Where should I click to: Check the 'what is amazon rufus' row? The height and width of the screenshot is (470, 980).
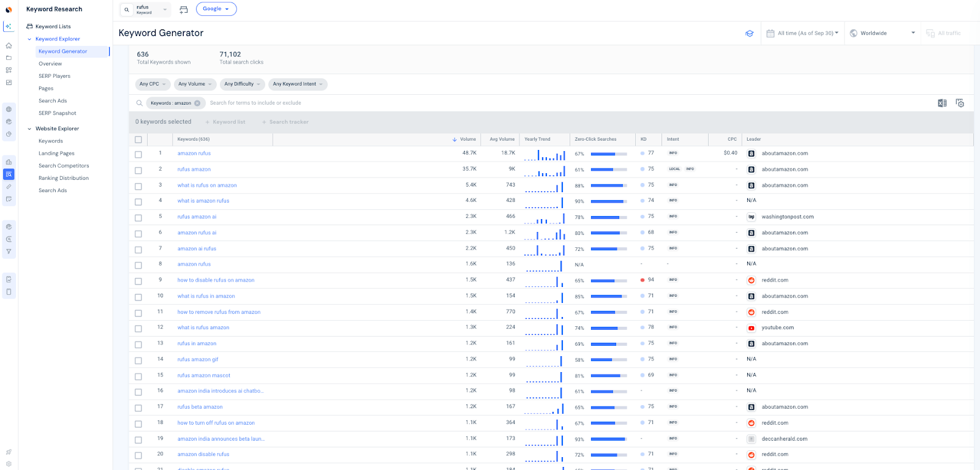(138, 202)
